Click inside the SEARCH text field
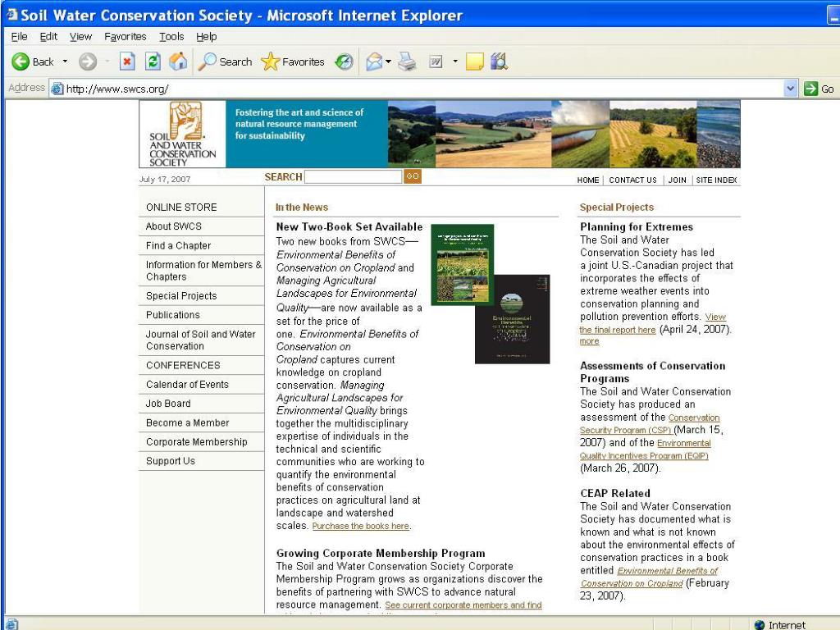This screenshot has width=840, height=630. tap(353, 177)
